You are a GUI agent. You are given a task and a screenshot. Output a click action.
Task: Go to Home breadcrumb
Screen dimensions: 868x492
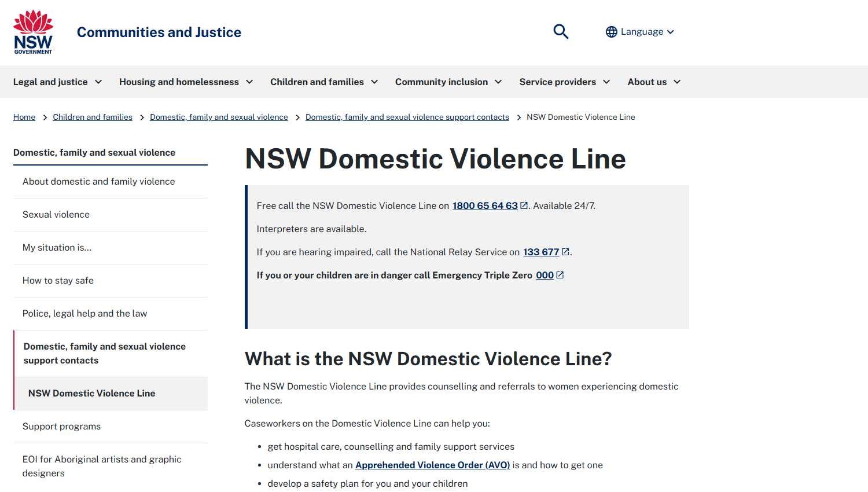pos(24,117)
